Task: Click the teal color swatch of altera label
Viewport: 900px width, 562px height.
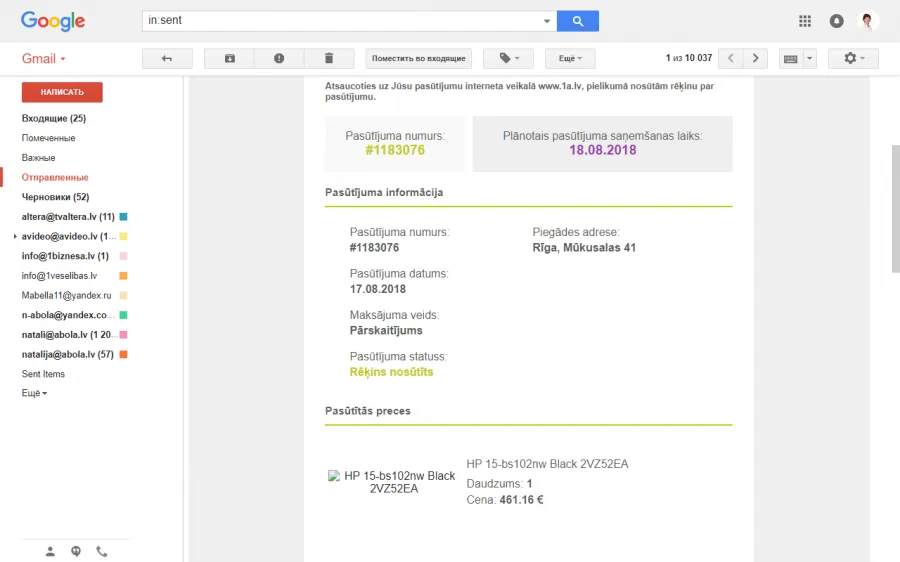Action: [x=123, y=217]
